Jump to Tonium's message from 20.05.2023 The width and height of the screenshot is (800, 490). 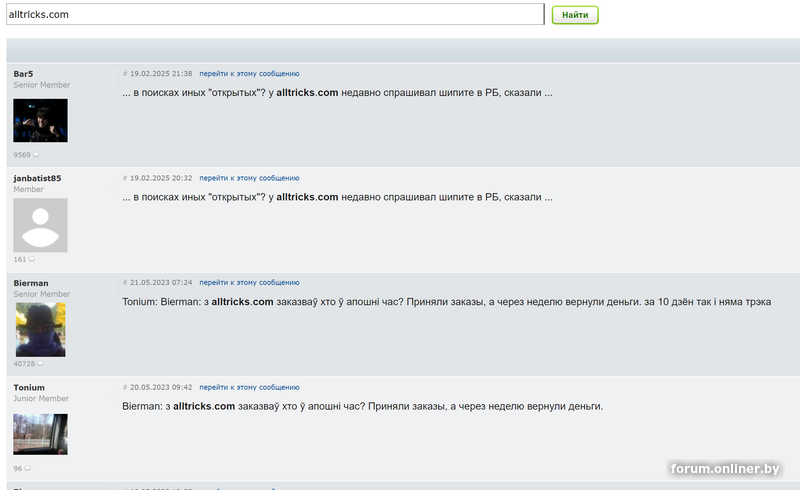pos(249,387)
